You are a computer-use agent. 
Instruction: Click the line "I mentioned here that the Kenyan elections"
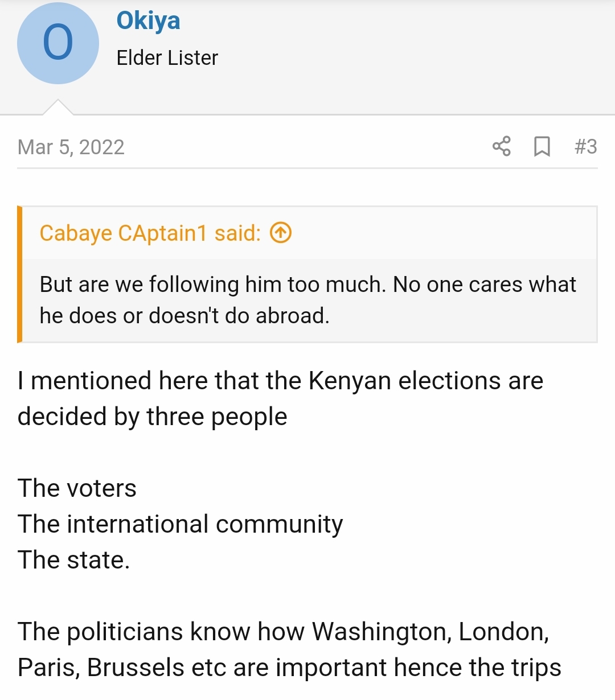[x=280, y=381]
